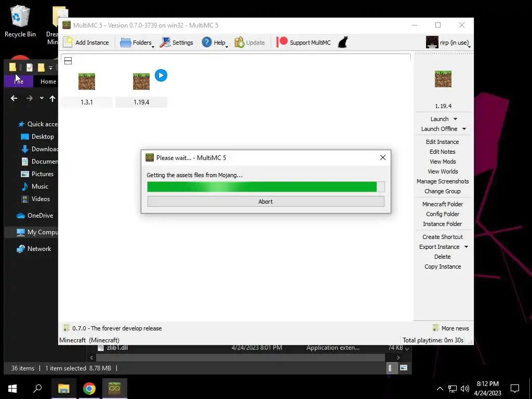This screenshot has width=532, height=399.
Task: Go back in File Explorer
Action: tap(14, 98)
